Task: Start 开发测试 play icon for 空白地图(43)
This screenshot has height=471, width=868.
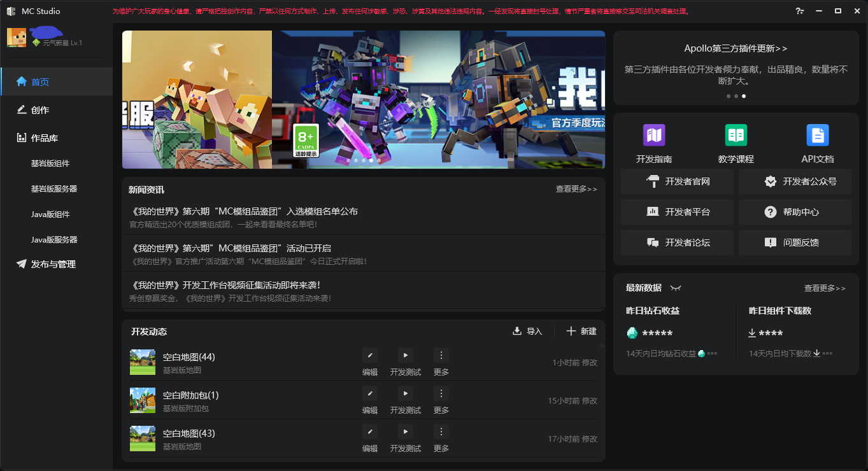Action: [x=406, y=432]
